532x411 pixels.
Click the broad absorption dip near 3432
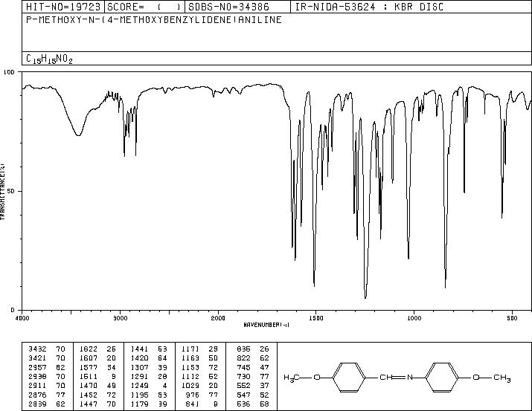(78, 135)
